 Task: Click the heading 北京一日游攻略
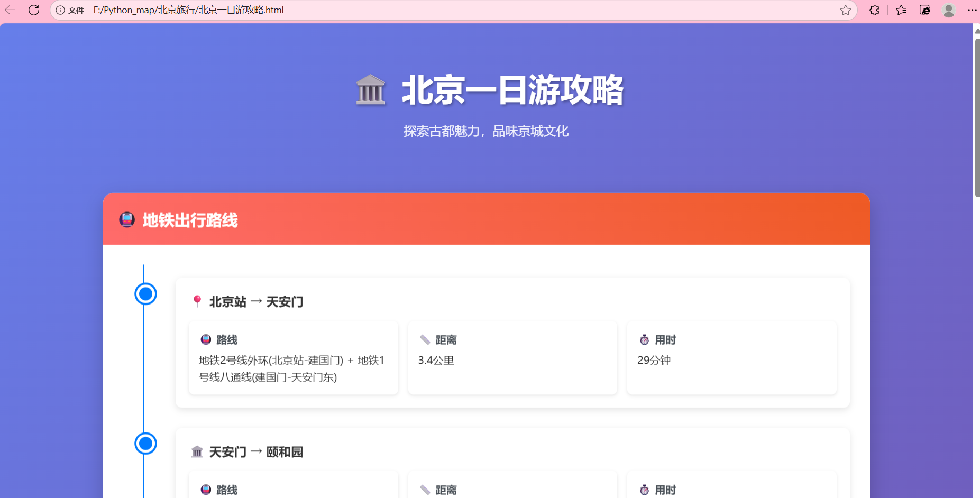pyautogui.click(x=512, y=90)
